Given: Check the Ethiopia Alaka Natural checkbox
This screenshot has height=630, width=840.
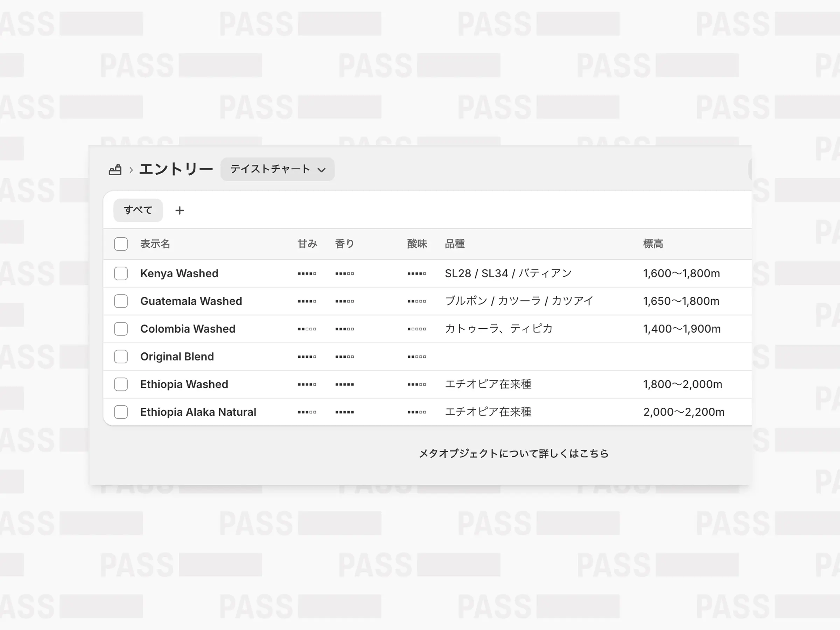Looking at the screenshot, I should pos(121,412).
